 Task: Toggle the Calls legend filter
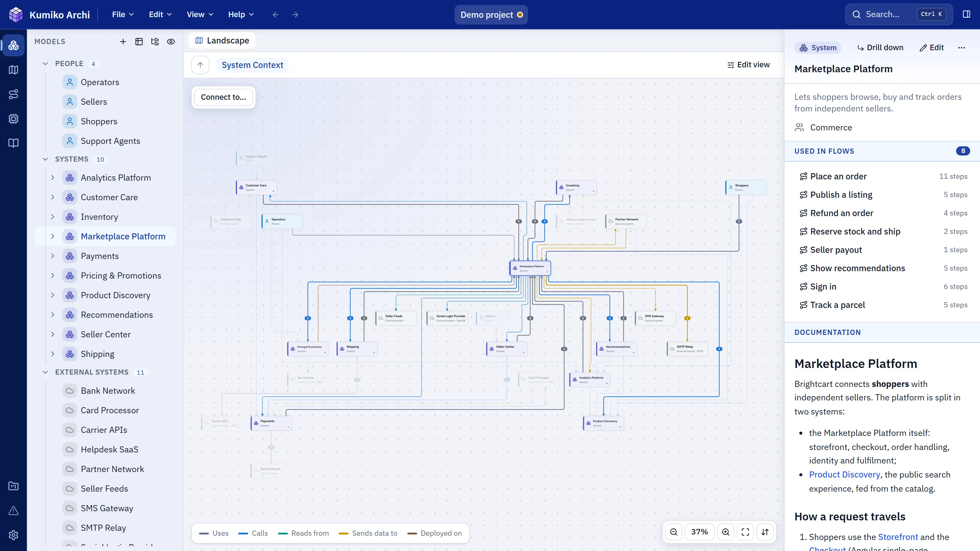pos(253,533)
